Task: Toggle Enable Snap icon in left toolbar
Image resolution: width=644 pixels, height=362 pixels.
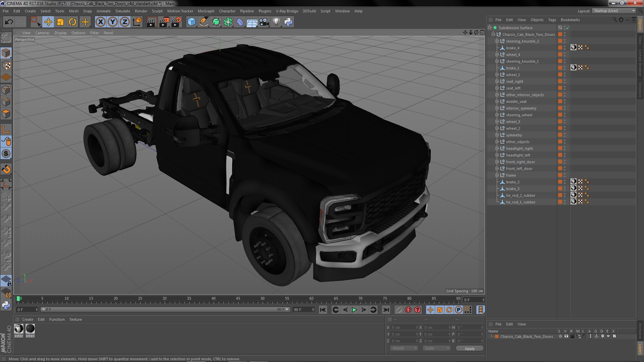Action: coord(6,154)
